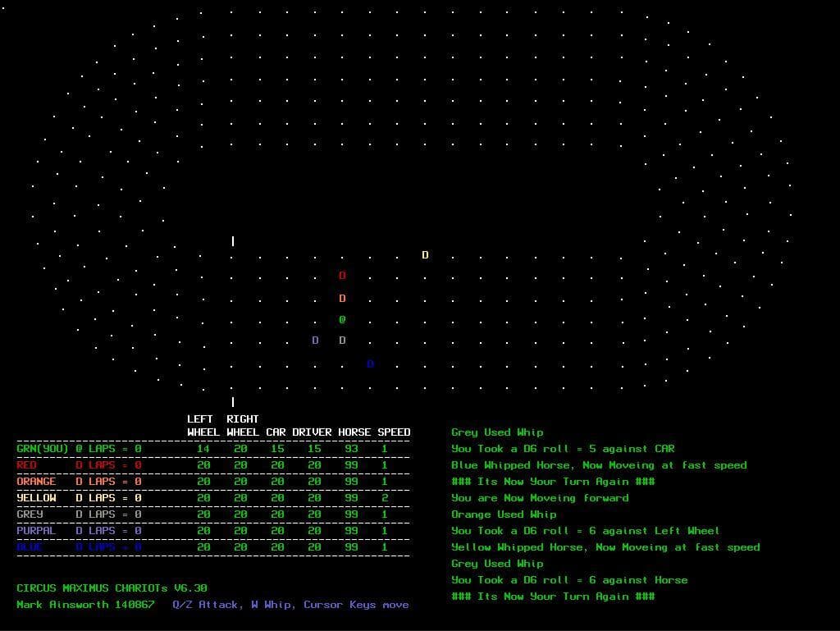Click the grey D chariot on the track
Image resolution: width=840 pixels, height=631 pixels.
pyautogui.click(x=342, y=341)
